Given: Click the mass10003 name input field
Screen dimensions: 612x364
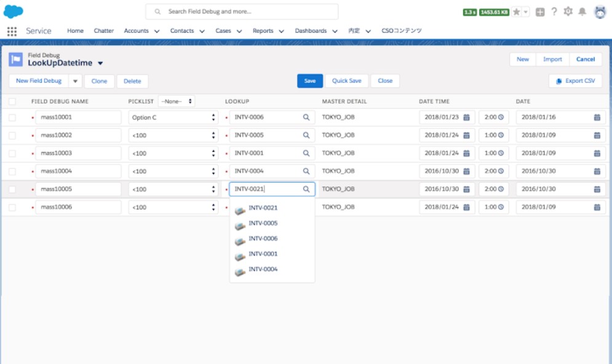Looking at the screenshot, I should [x=78, y=153].
